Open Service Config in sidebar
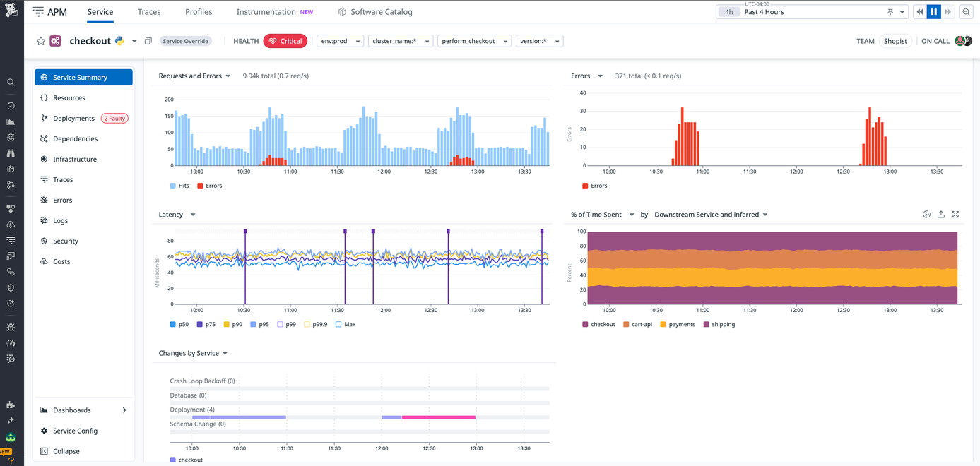 [83, 431]
